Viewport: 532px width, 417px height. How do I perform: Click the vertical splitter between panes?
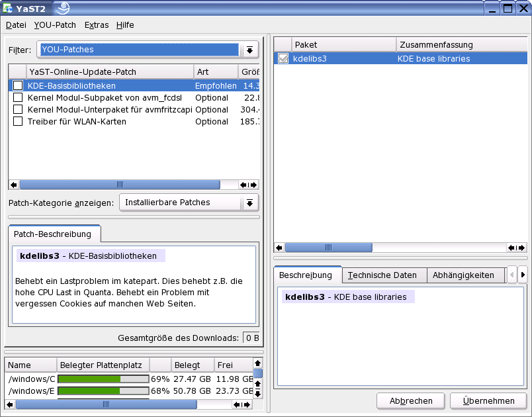coord(269,223)
